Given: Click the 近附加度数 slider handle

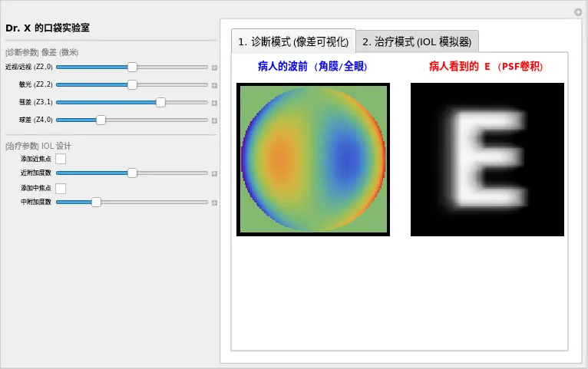Looking at the screenshot, I should (x=132, y=173).
